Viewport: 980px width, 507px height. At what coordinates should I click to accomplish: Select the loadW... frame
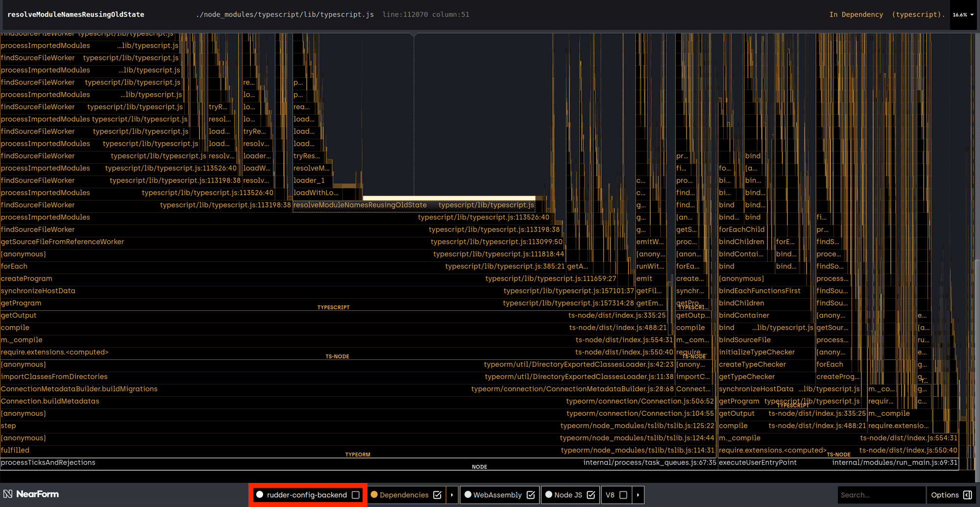257,168
